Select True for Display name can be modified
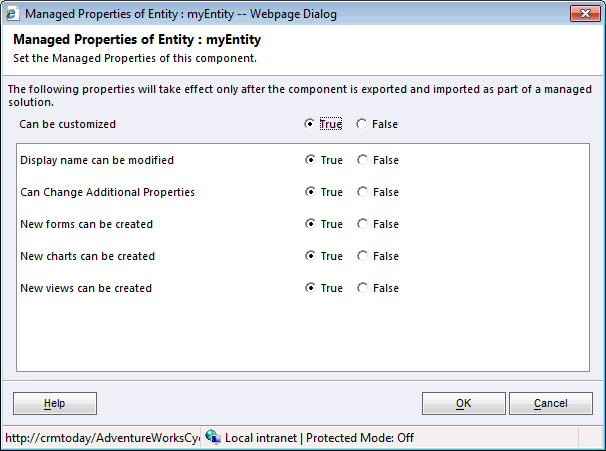 point(310,160)
